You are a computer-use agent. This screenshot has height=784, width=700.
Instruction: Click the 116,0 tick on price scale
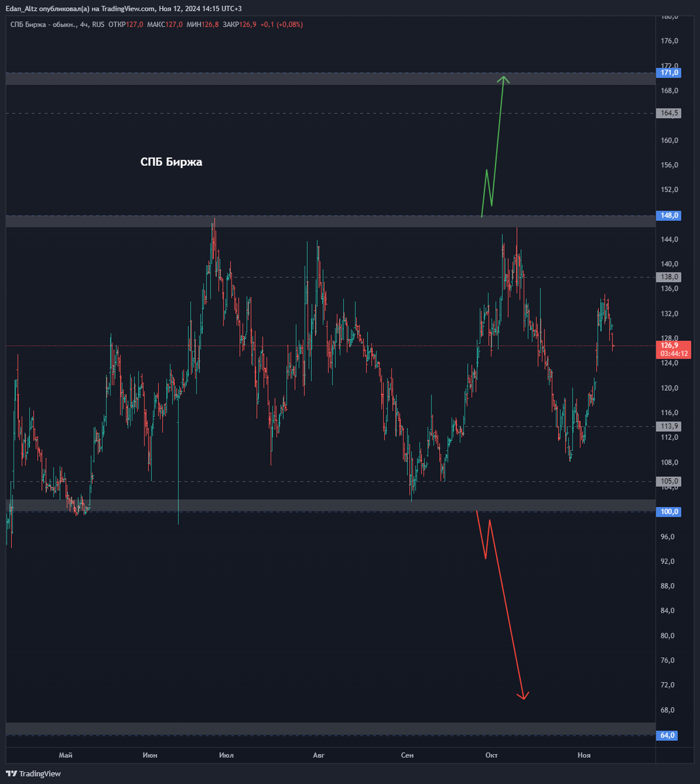point(670,413)
